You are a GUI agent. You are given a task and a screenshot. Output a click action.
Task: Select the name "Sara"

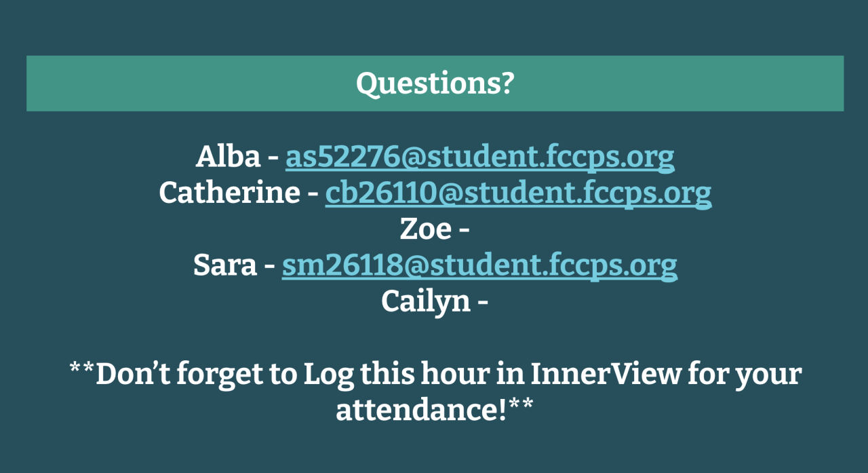tap(224, 265)
